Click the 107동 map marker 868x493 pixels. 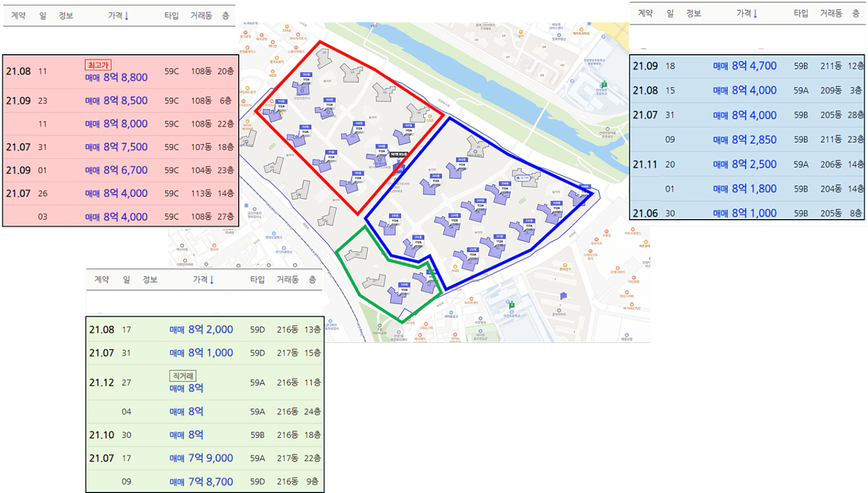point(408,128)
